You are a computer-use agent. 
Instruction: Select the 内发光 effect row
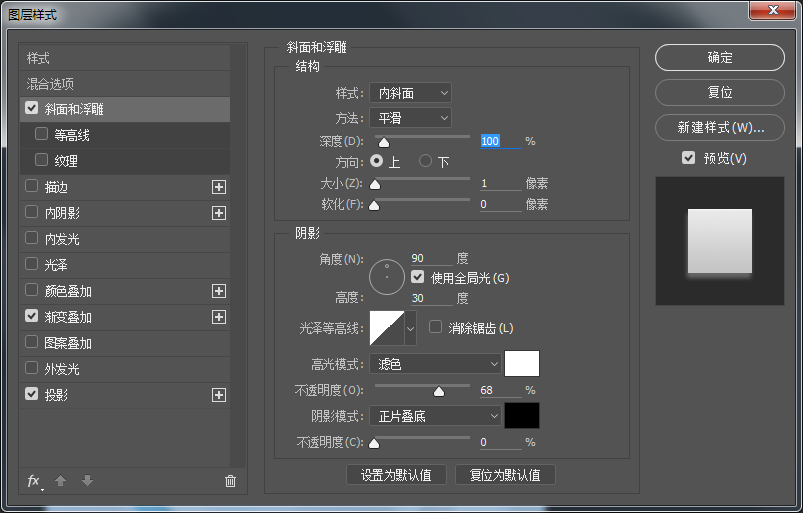(x=125, y=239)
